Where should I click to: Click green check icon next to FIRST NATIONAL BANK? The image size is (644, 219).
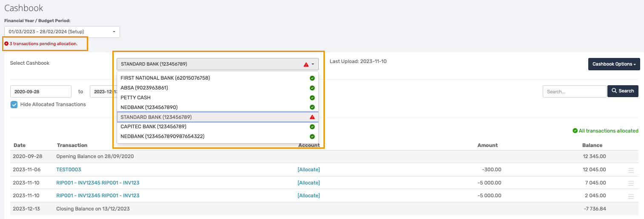pyautogui.click(x=312, y=78)
